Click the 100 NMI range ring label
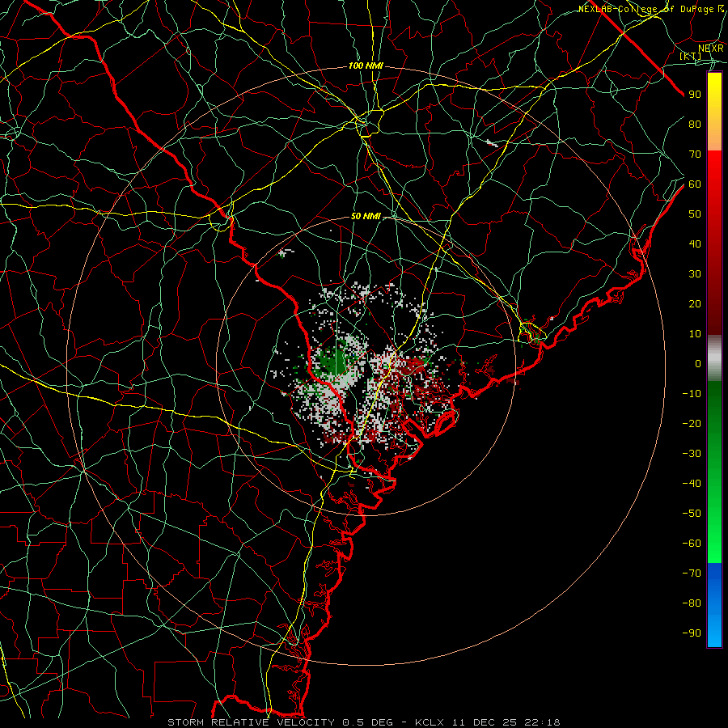The image size is (728, 728). click(x=366, y=66)
